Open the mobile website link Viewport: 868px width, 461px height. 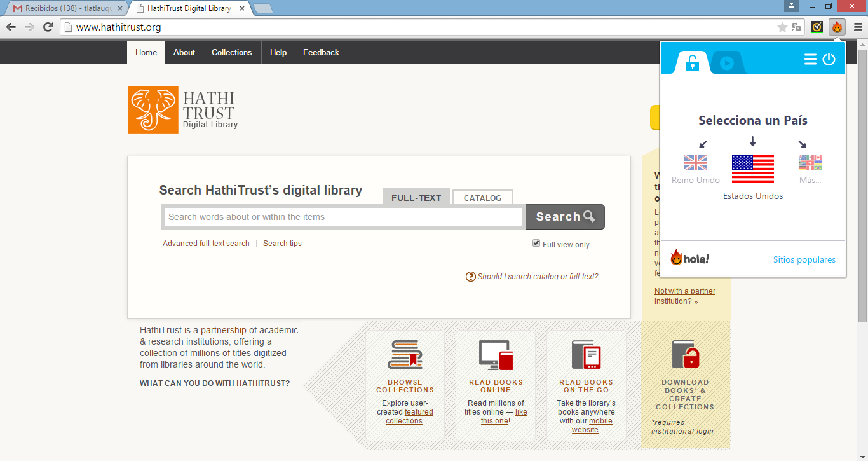[x=592, y=425]
